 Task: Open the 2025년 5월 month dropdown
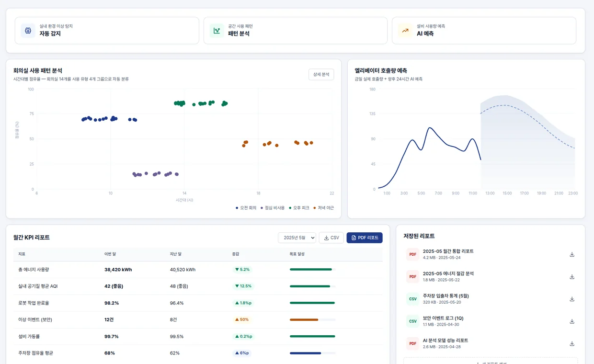pos(297,238)
